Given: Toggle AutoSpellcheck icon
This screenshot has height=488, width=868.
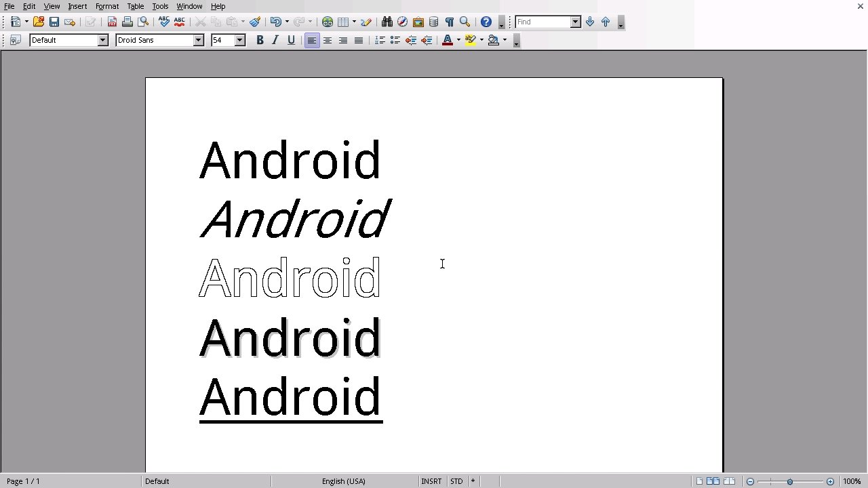Looking at the screenshot, I should click(x=180, y=22).
